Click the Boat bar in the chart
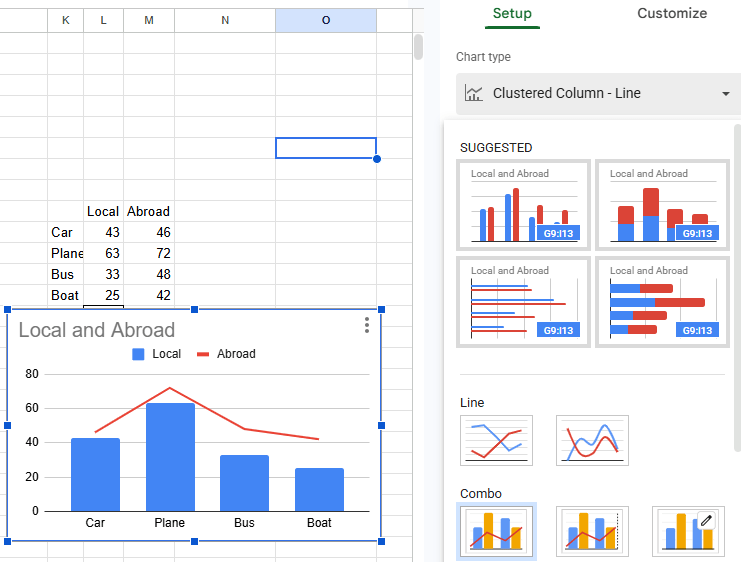Image resolution: width=741 pixels, height=562 pixels. [x=319, y=490]
